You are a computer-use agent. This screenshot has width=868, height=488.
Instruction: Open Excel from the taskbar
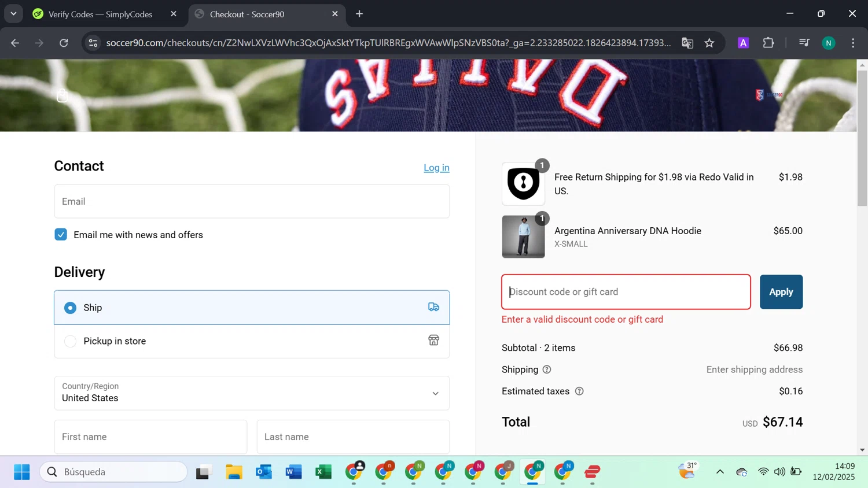click(x=323, y=472)
